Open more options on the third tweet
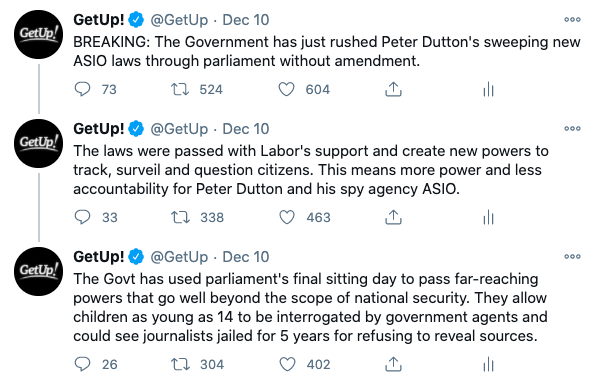This screenshot has height=383, width=597. coord(572,256)
